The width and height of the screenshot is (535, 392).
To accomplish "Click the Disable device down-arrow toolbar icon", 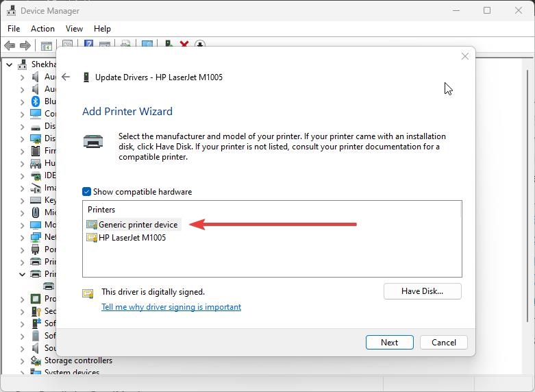I will [200, 44].
